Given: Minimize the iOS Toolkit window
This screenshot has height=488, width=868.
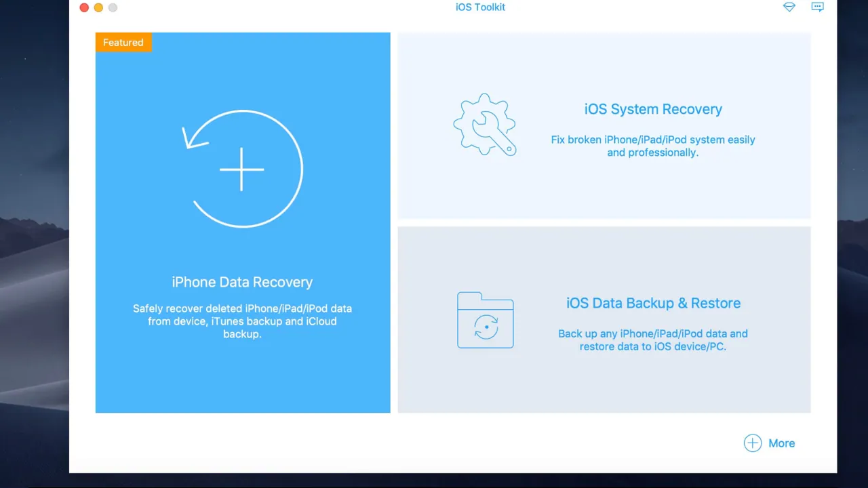Looking at the screenshot, I should tap(98, 7).
